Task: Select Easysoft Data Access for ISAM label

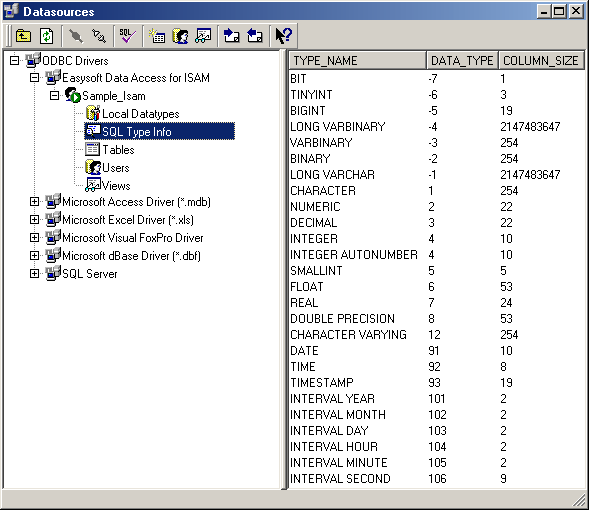Action: (x=136, y=78)
